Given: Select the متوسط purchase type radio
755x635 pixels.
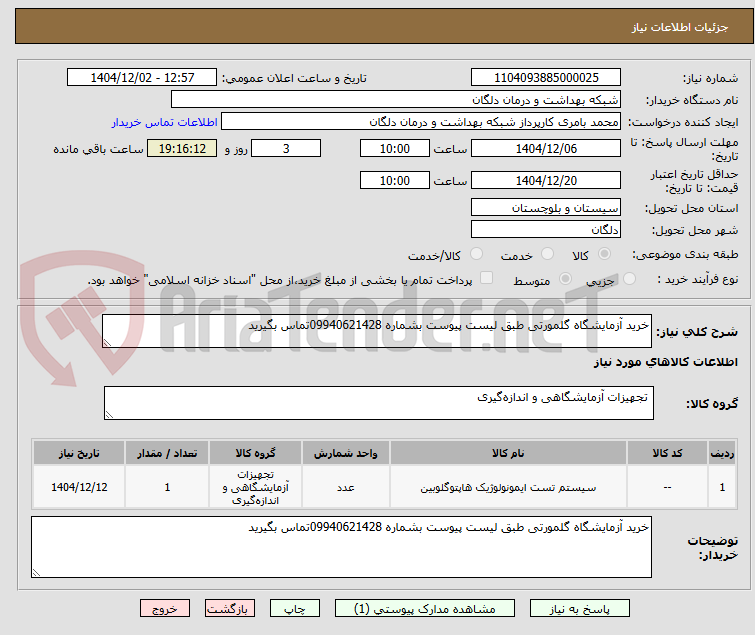Looking at the screenshot, I should click(x=565, y=279).
